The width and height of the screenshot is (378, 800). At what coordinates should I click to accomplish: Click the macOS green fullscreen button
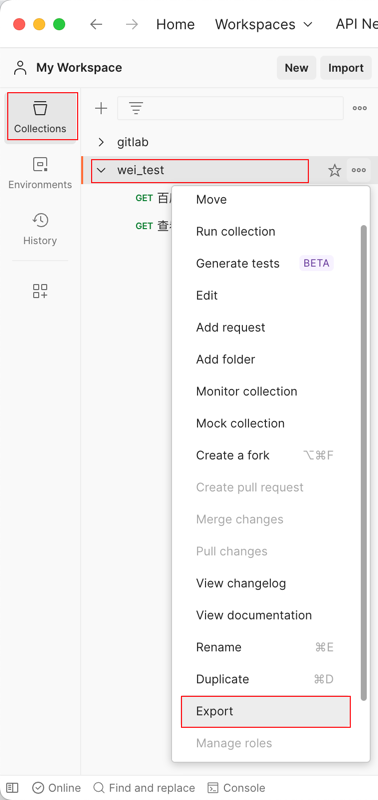[x=59, y=24]
